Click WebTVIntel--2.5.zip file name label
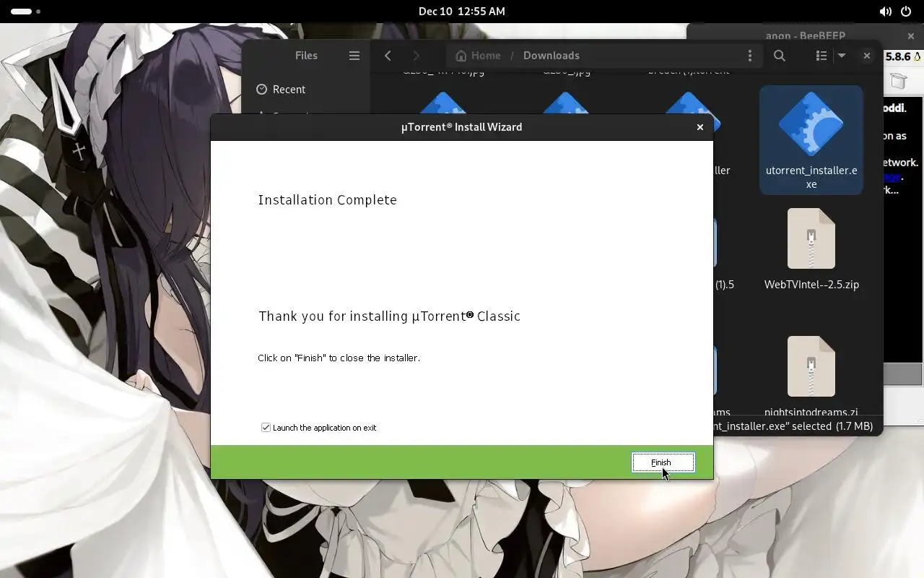The height and width of the screenshot is (578, 924). (x=811, y=285)
